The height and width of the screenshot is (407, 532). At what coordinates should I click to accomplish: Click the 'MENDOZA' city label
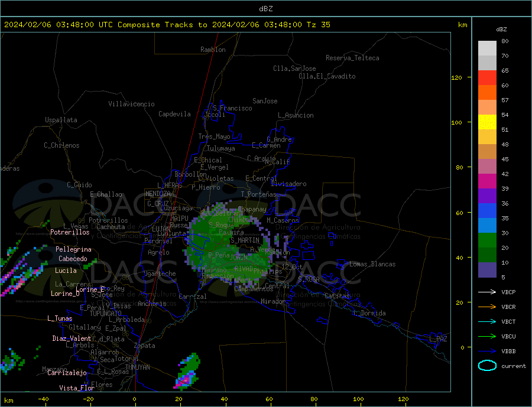(x=158, y=194)
